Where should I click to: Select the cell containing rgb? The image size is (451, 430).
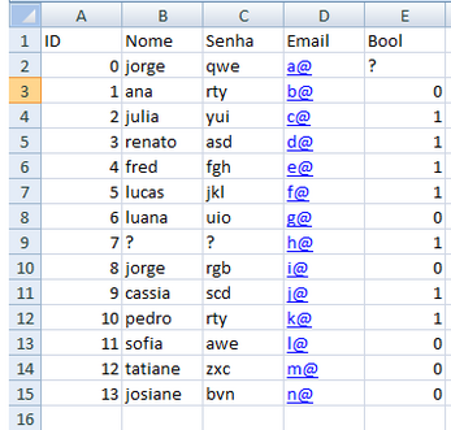[x=243, y=267]
